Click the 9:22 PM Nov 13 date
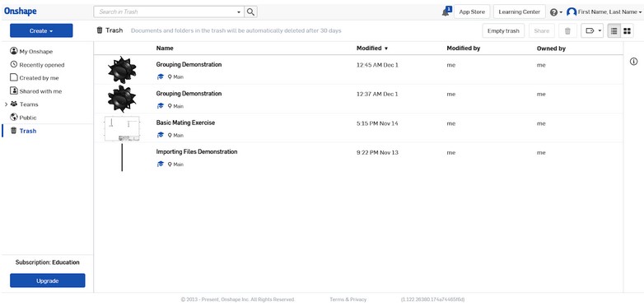Screen dimensions: 644x306 coord(377,153)
